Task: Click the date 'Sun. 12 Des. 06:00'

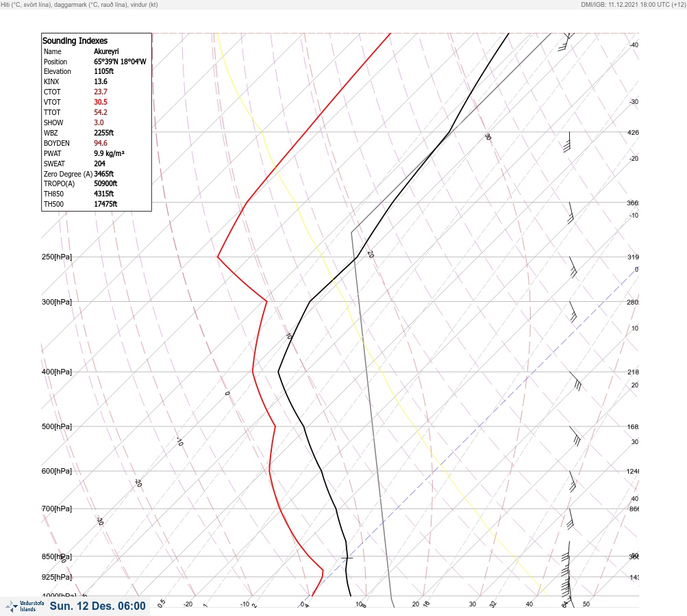Action: 98,606
